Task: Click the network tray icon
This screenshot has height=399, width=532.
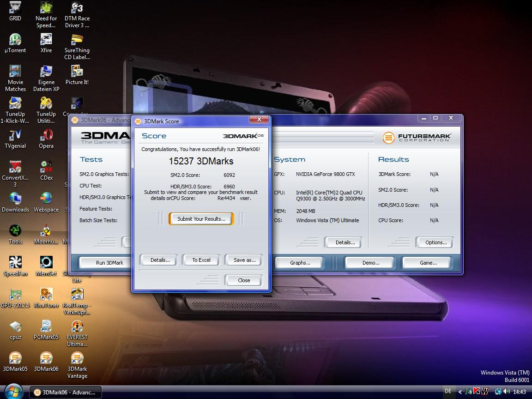Action: (x=498, y=392)
